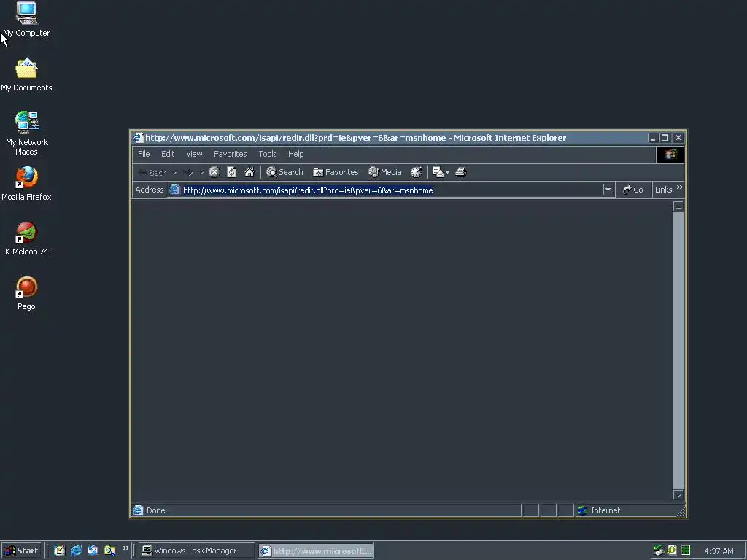Click the network connection tray icon
The height and width of the screenshot is (560, 747).
[659, 551]
